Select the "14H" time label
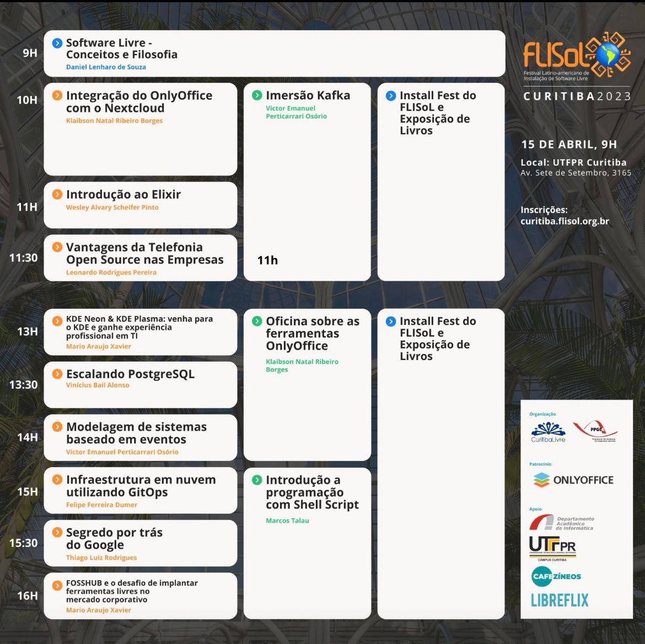 pyautogui.click(x=27, y=437)
